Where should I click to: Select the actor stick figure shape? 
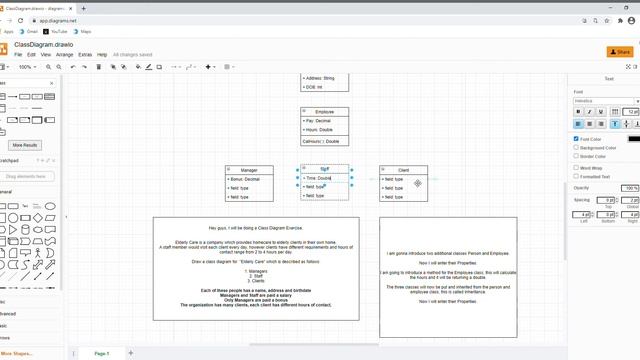[x=38, y=253]
